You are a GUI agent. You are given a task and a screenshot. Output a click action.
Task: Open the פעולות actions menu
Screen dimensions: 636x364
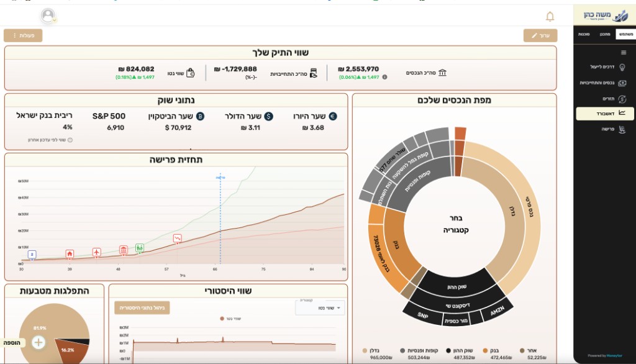(x=23, y=35)
